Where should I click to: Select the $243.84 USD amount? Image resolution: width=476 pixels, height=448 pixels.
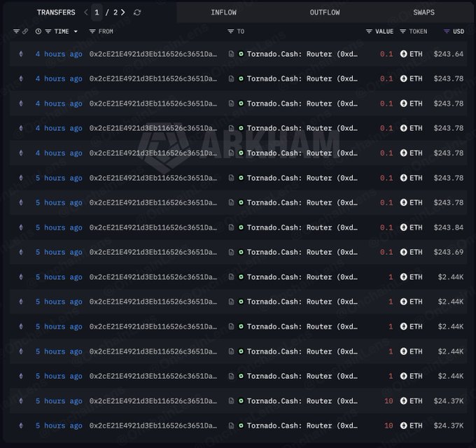click(449, 227)
